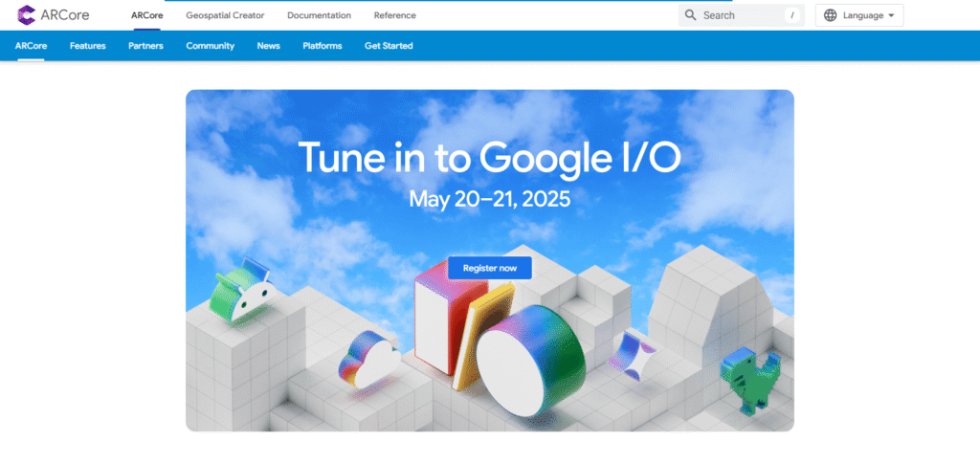Open the Geospatial Creator tab
This screenshot has width=980, height=463.
click(225, 15)
